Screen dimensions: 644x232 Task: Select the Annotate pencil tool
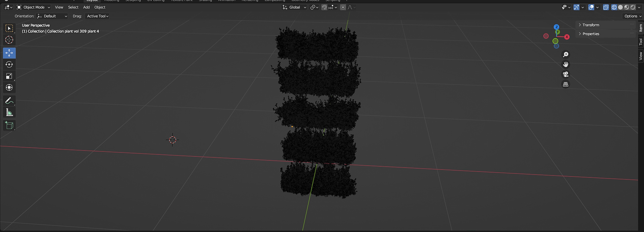9,101
